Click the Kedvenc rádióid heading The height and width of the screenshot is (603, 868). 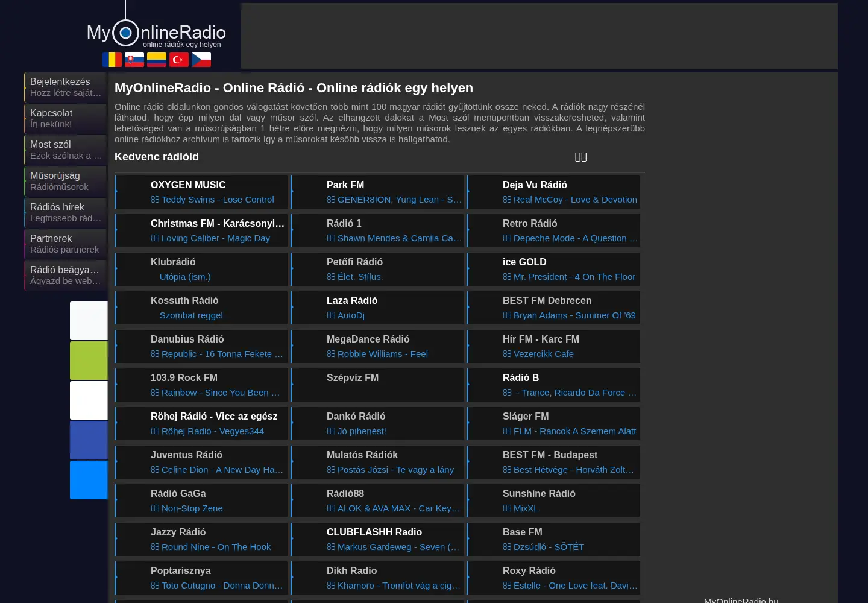tap(157, 157)
